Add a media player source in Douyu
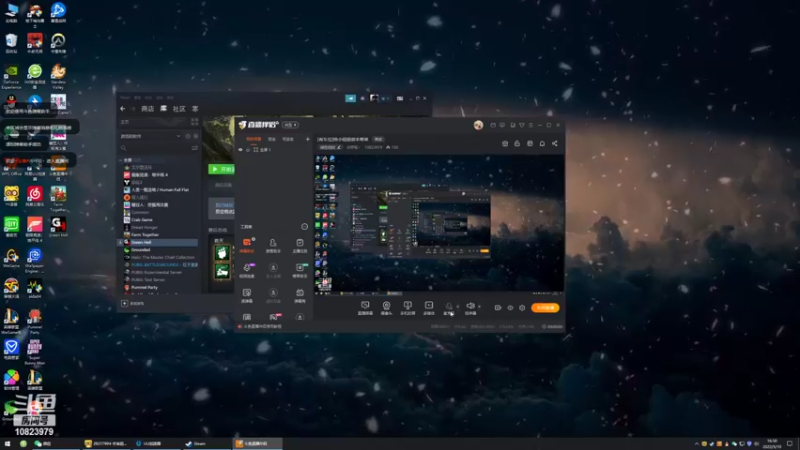The width and height of the screenshot is (800, 450). point(429,308)
